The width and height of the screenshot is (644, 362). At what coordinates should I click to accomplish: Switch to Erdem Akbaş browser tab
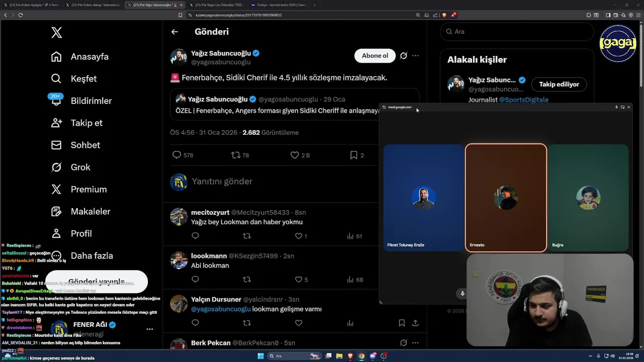coord(93,5)
